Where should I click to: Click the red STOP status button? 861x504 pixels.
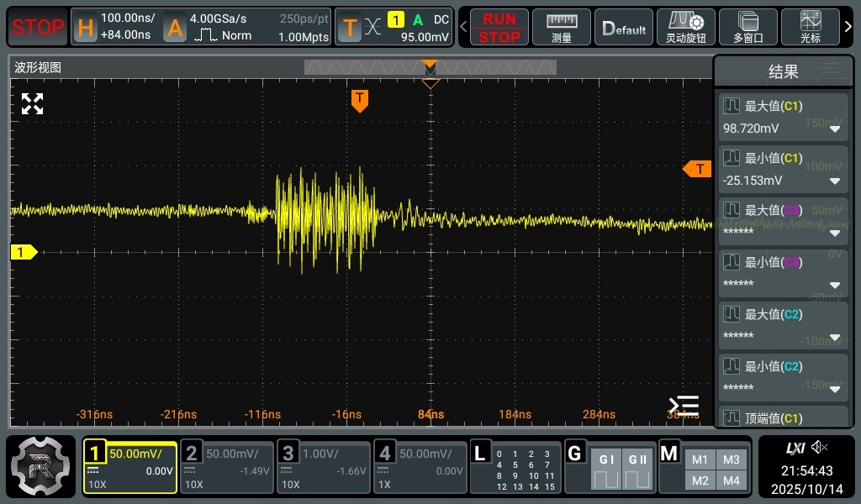tap(38, 27)
